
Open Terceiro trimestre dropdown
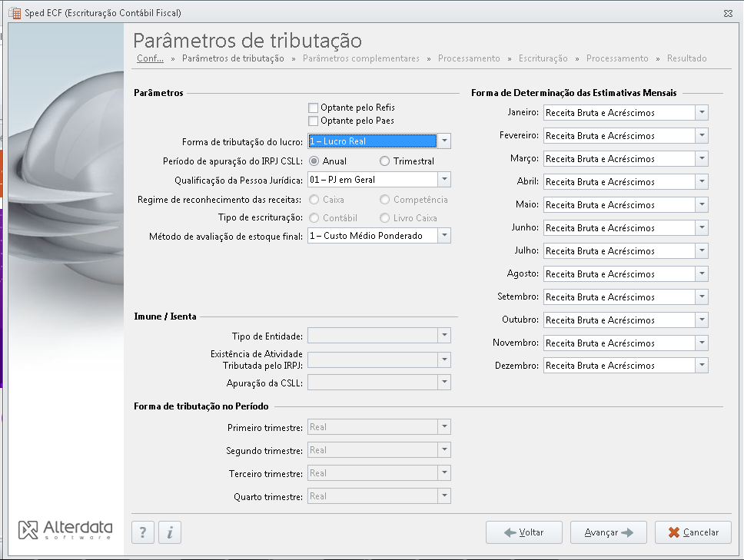pyautogui.click(x=444, y=472)
